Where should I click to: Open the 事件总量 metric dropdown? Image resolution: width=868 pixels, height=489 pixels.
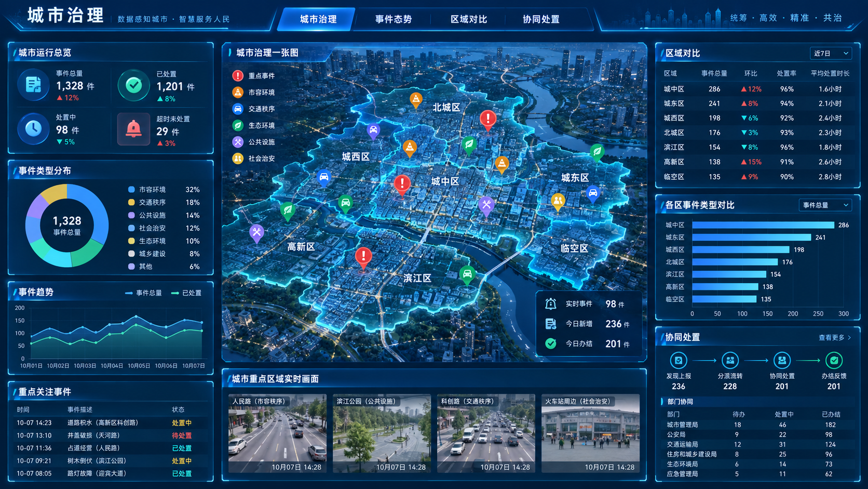825,205
